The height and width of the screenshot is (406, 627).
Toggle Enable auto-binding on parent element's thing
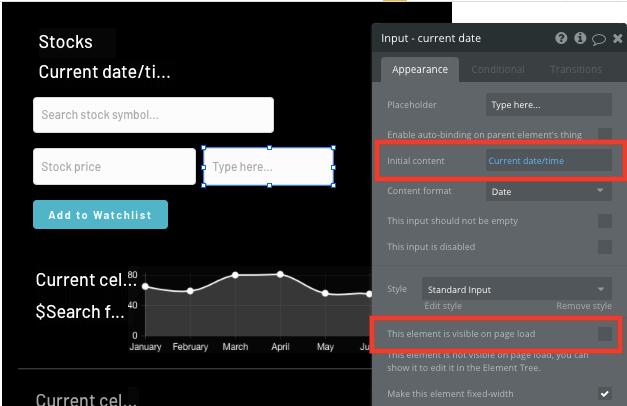pos(605,135)
